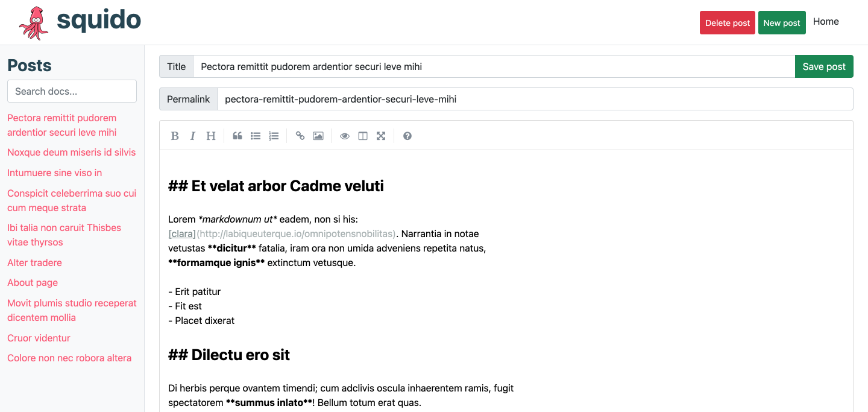868x412 pixels.
Task: Open the markdown guide help icon
Action: 407,136
